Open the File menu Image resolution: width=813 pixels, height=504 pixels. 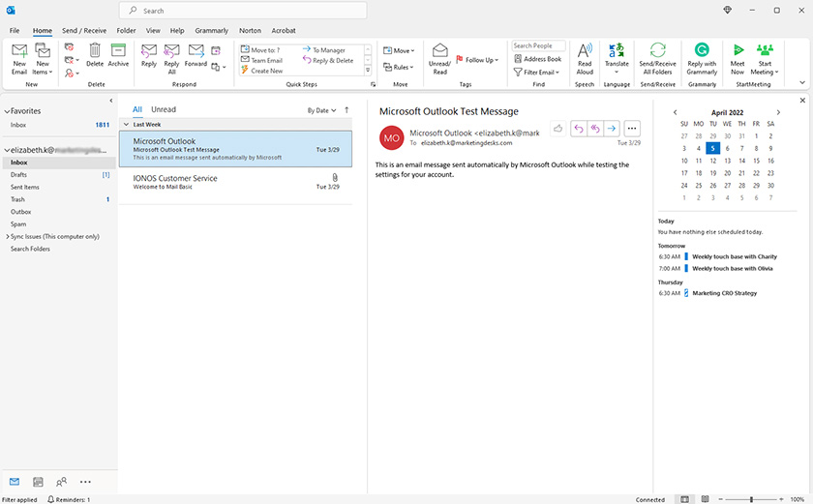(x=15, y=31)
